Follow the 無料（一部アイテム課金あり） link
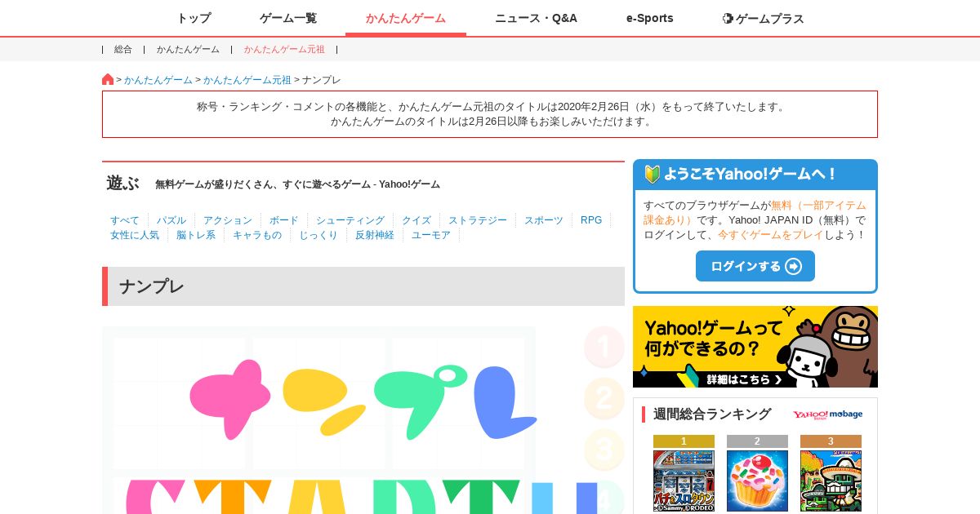The height and width of the screenshot is (514, 980). pyautogui.click(x=755, y=212)
